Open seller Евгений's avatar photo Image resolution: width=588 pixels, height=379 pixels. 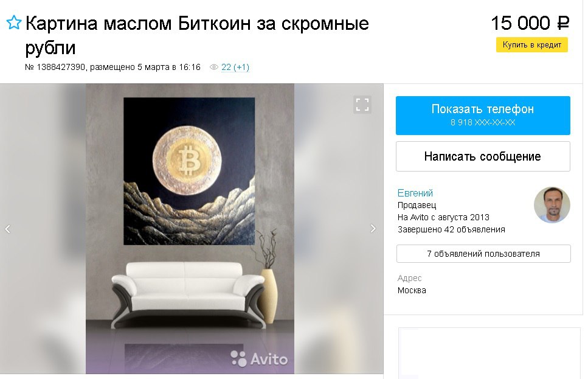[x=552, y=205]
